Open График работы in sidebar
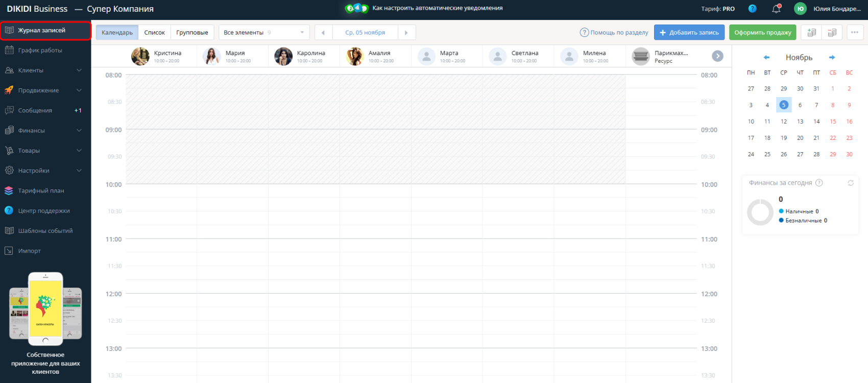Viewport: 868px width, 383px height. pos(40,51)
